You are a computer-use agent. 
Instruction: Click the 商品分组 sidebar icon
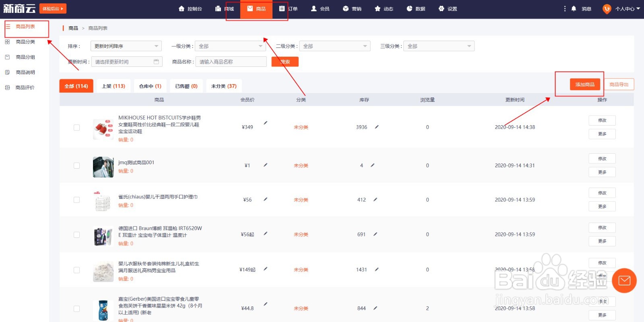point(7,57)
